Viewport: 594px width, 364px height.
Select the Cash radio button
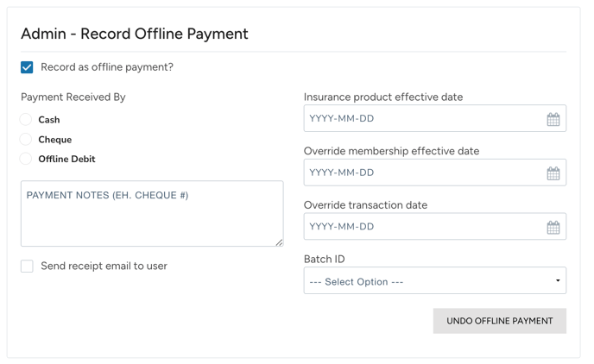pyautogui.click(x=26, y=120)
